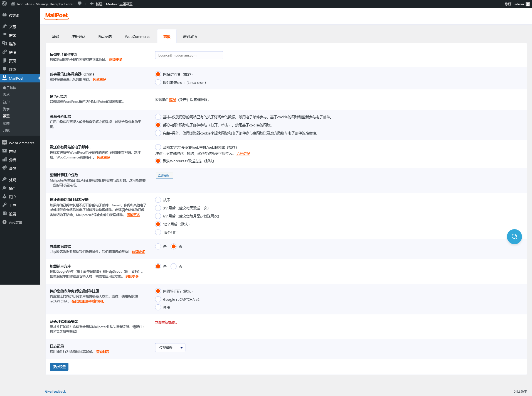Click the WordPress logo icon in admin bar
The height and width of the screenshot is (396, 532).
point(4,4)
